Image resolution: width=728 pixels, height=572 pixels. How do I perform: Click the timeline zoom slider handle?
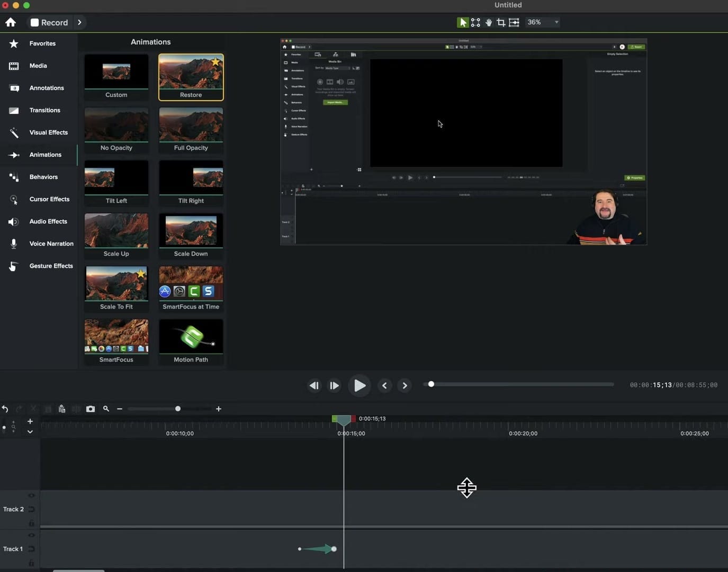tap(177, 409)
